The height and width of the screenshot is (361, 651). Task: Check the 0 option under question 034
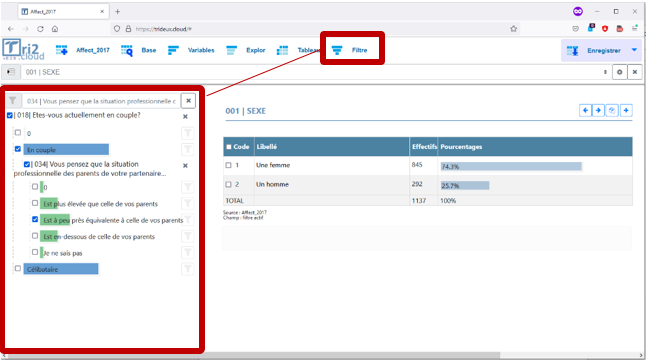[35, 187]
